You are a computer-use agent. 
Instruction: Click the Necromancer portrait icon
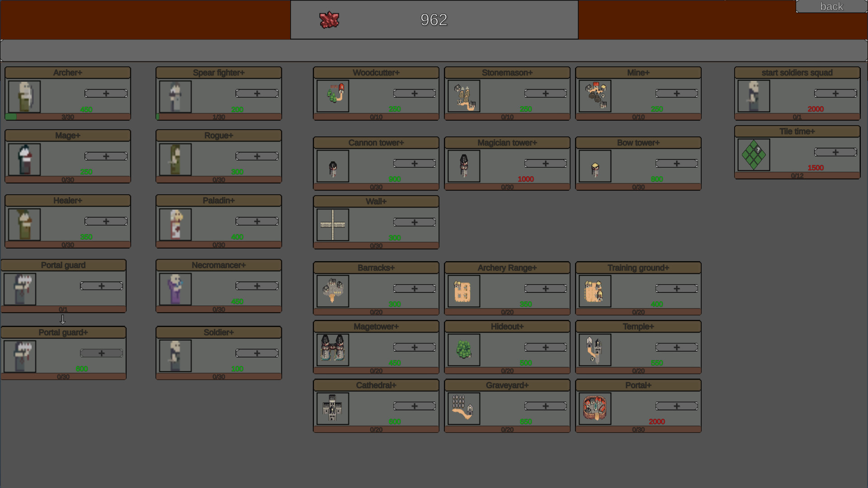pos(175,289)
